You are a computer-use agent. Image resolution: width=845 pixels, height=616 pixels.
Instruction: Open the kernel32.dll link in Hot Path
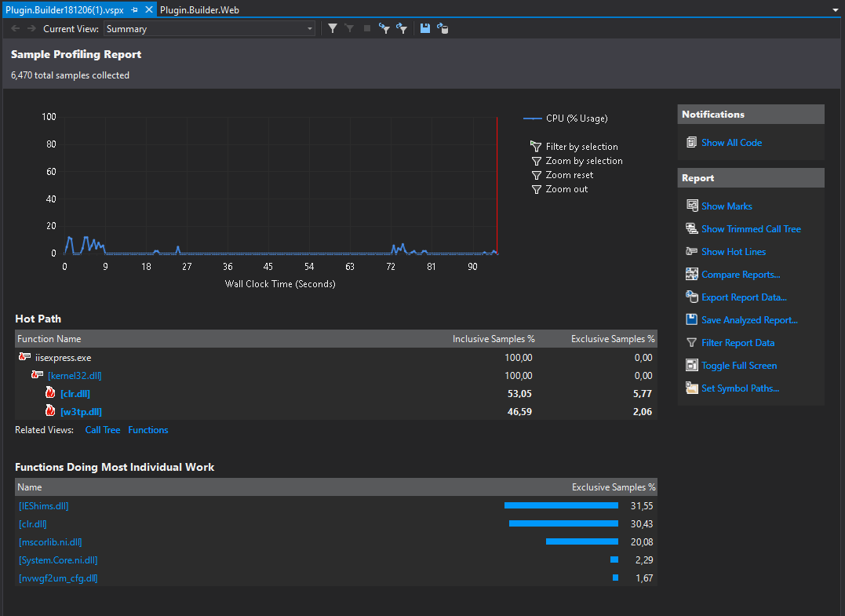click(x=75, y=375)
